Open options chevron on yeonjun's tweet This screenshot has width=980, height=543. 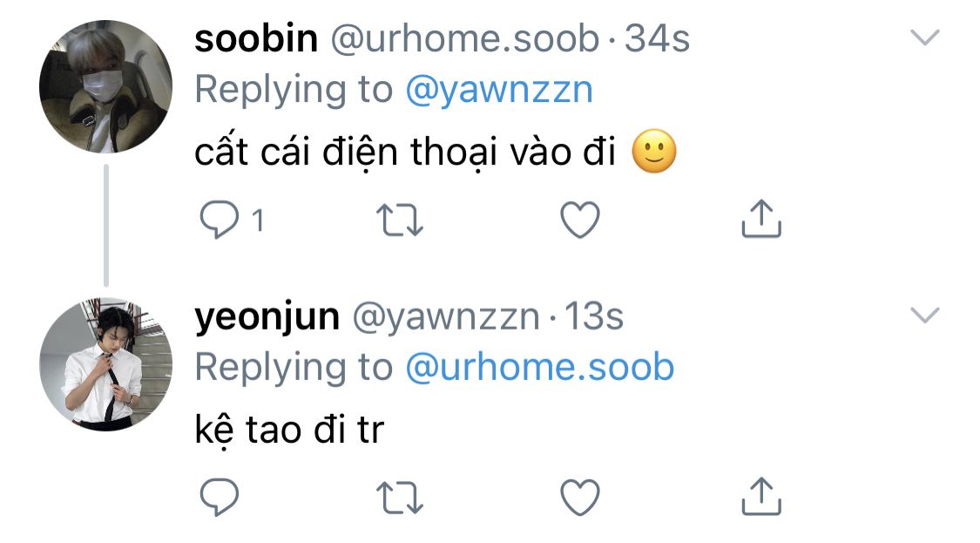[925, 315]
